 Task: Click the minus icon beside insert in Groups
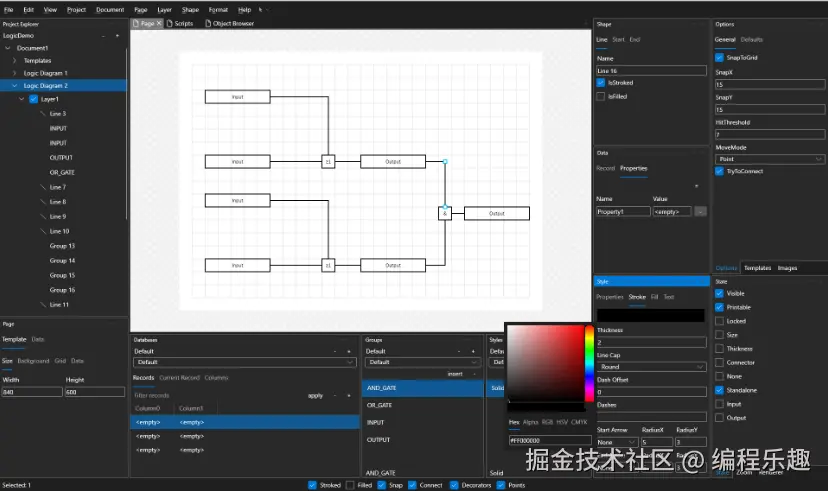pos(474,374)
